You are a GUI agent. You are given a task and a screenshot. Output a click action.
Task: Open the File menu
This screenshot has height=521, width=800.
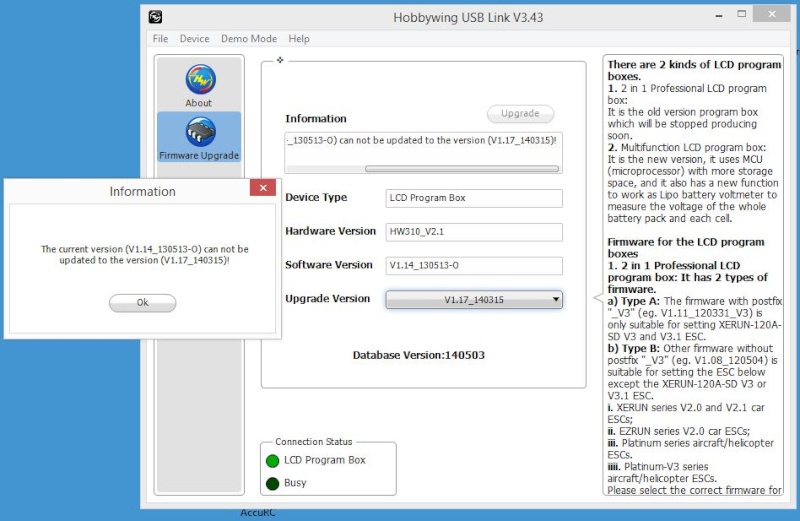pyautogui.click(x=160, y=39)
